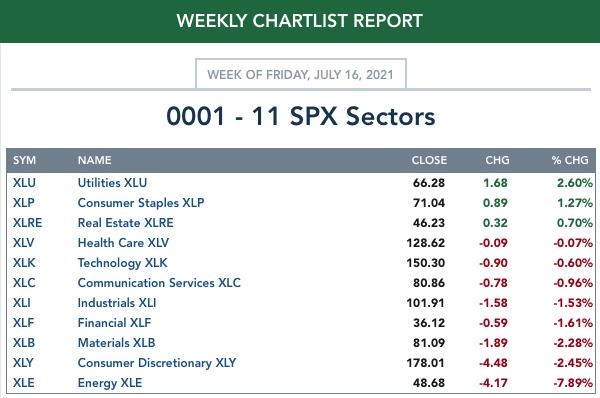Open the XLU symbol link
This screenshot has width=600, height=398.
point(24,183)
